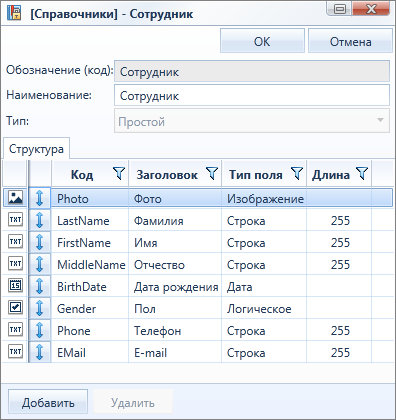Screen dimensions: 396x420
Task: Click the TXT icon next to FirstName row
Action: point(15,241)
